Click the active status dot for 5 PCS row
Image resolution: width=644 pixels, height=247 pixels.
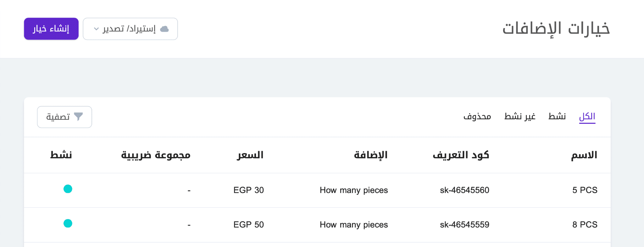pyautogui.click(x=68, y=189)
